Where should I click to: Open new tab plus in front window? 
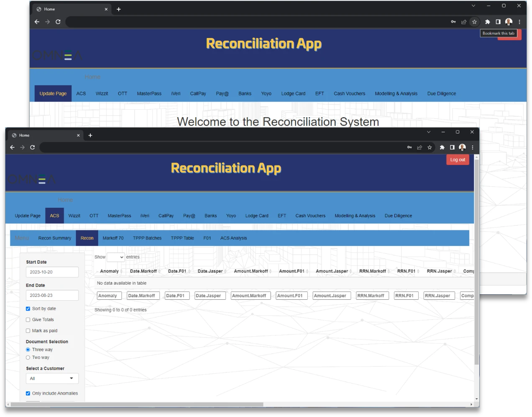point(90,135)
